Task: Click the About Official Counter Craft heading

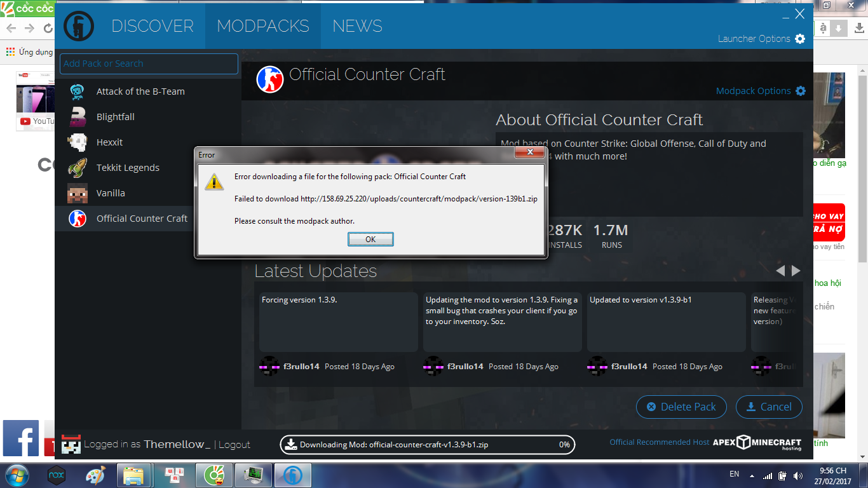Action: point(599,120)
